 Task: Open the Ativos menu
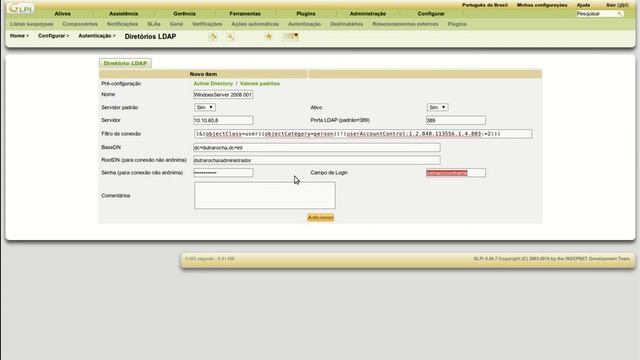point(62,13)
